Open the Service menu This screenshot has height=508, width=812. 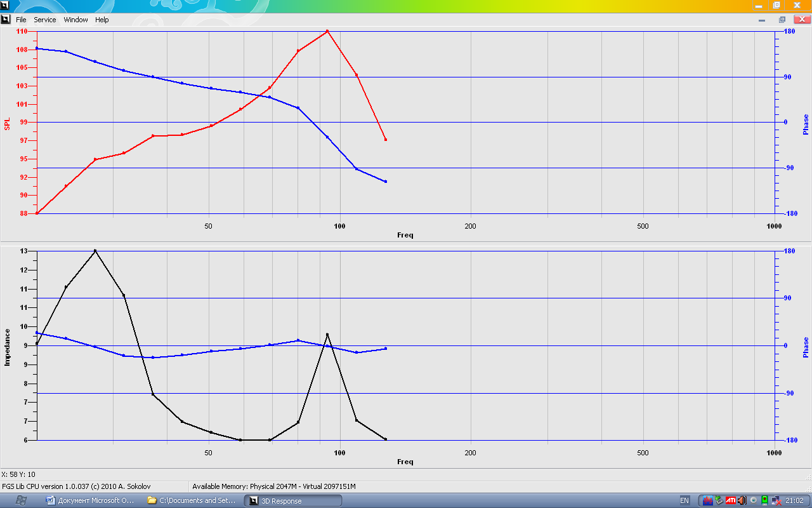(45, 20)
